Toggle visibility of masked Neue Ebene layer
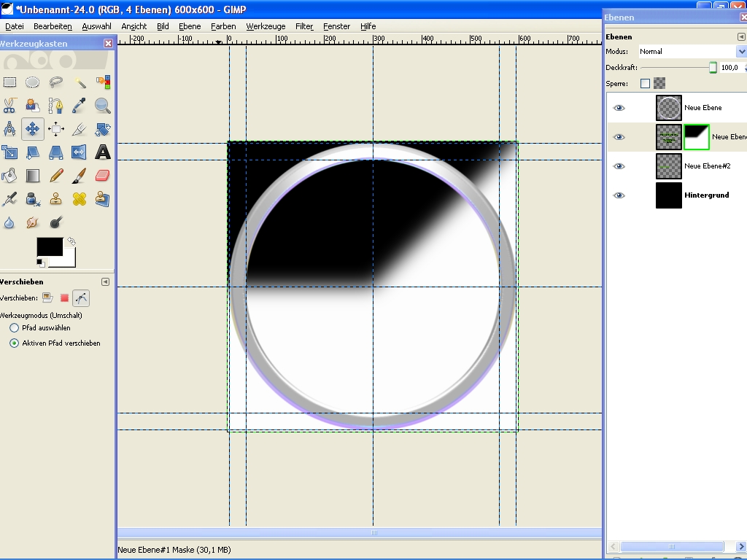This screenshot has width=747, height=560. tap(619, 137)
